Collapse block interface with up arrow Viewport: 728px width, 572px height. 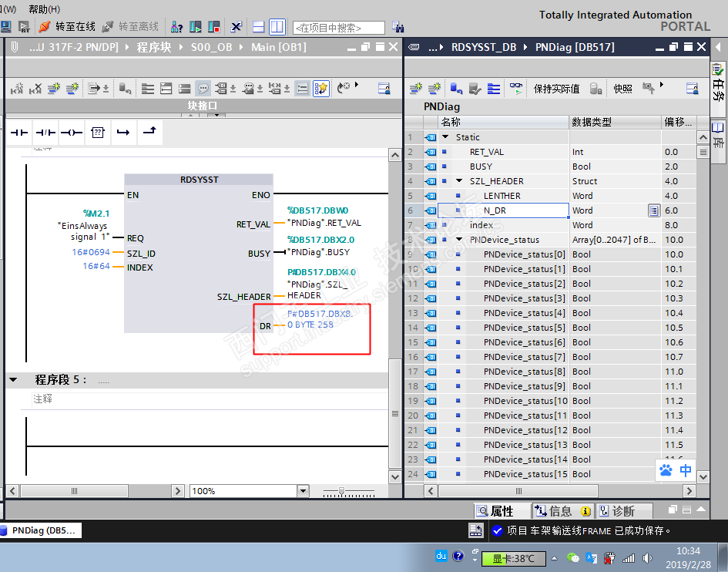pos(190,114)
